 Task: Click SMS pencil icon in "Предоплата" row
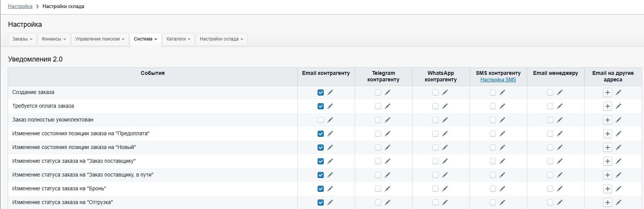tap(502, 134)
